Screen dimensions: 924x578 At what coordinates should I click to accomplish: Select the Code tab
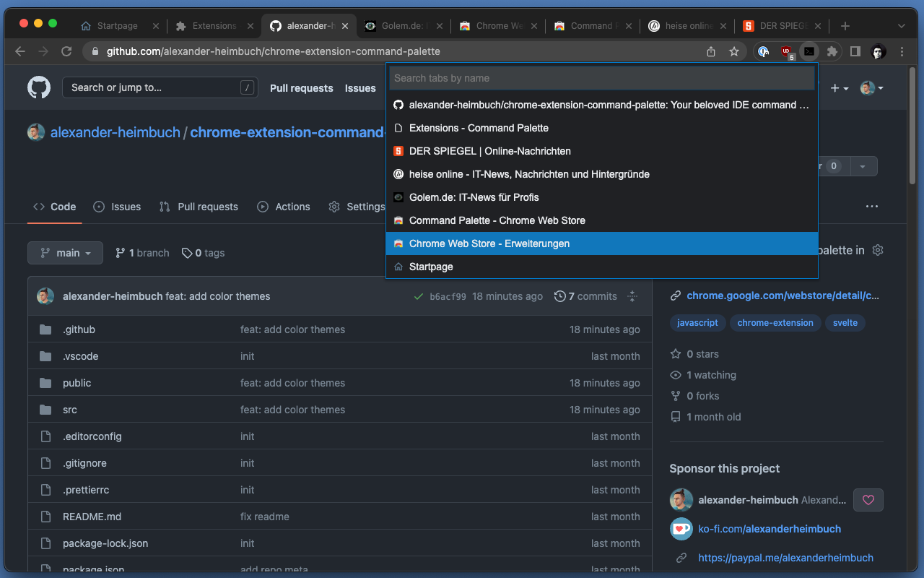pos(54,207)
